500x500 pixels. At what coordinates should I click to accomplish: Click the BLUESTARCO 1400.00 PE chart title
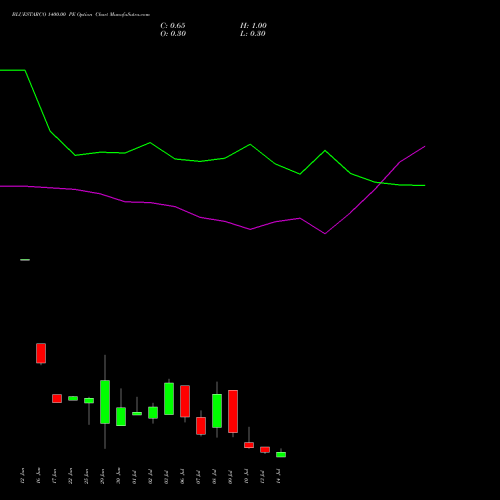81,15
